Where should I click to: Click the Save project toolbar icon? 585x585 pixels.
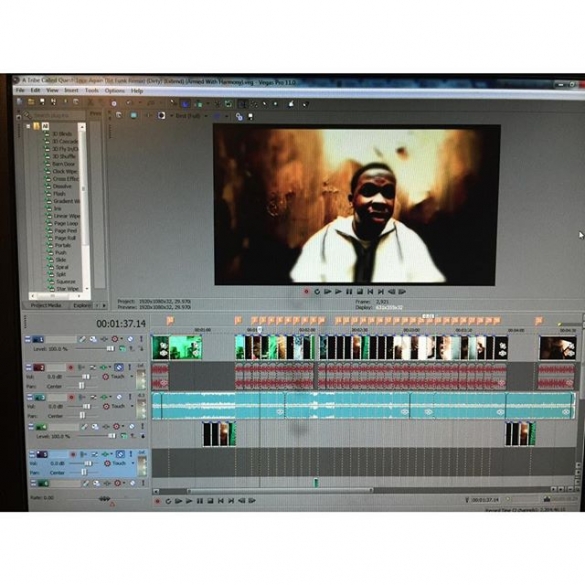[42, 101]
